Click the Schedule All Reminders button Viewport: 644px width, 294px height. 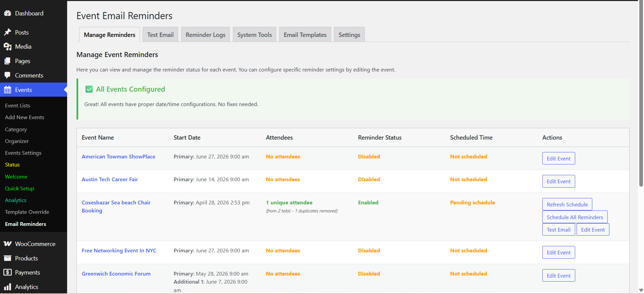coord(575,217)
